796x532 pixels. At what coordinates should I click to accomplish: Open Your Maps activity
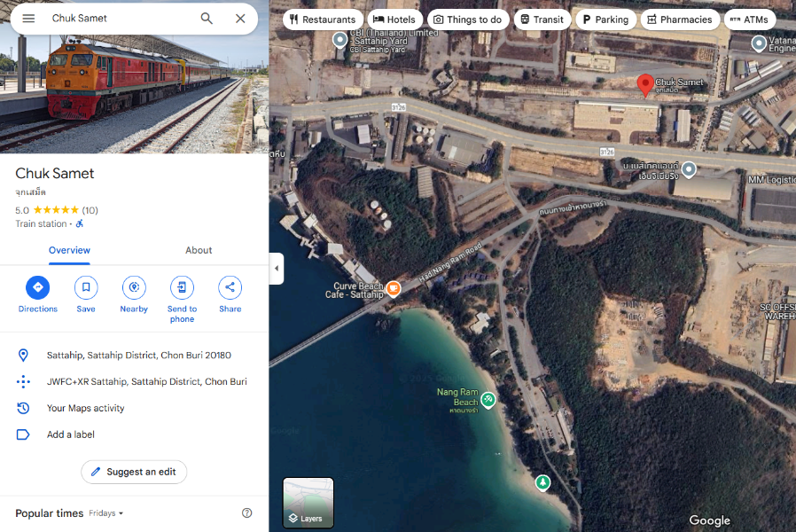pos(85,408)
